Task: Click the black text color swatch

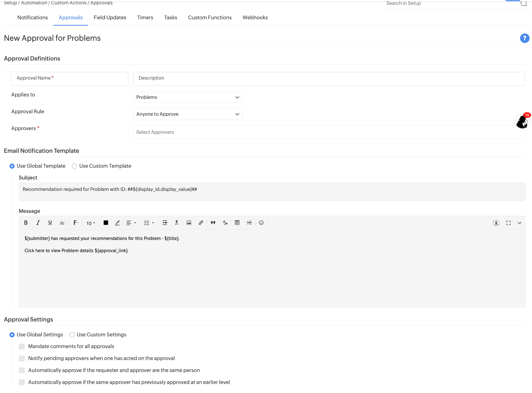Action: [106, 223]
